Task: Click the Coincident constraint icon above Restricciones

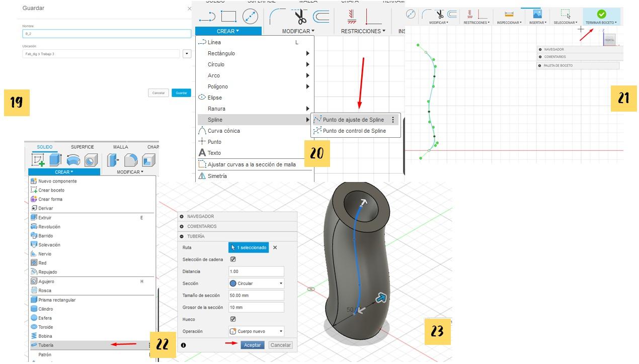Action: [352, 17]
